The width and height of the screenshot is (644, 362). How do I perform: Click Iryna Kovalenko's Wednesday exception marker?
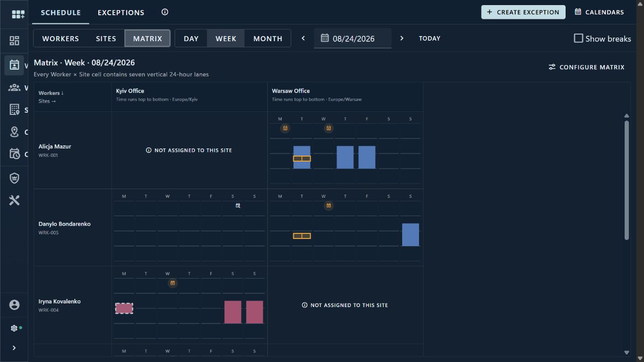173,283
